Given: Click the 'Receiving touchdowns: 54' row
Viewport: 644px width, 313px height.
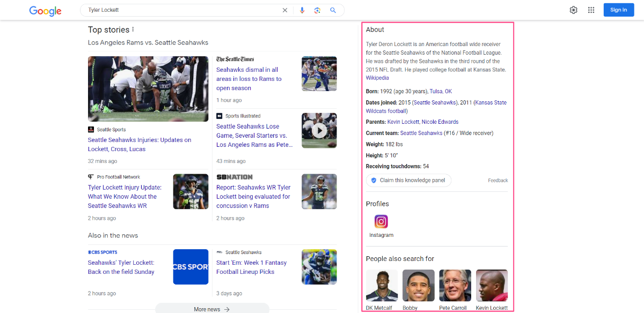Looking at the screenshot, I should 397,166.
